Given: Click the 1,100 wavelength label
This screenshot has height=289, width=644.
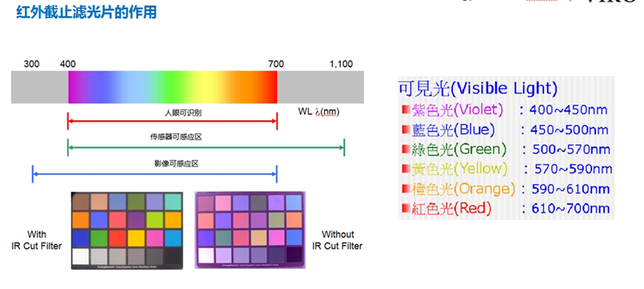Looking at the screenshot, I should (341, 64).
